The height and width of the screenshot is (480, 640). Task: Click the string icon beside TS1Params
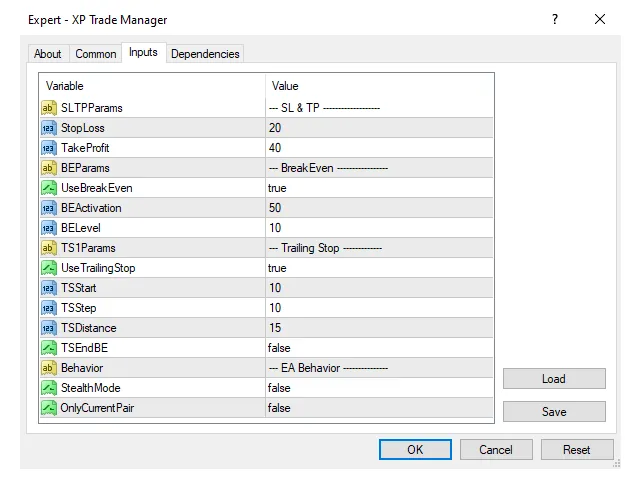[x=48, y=248]
